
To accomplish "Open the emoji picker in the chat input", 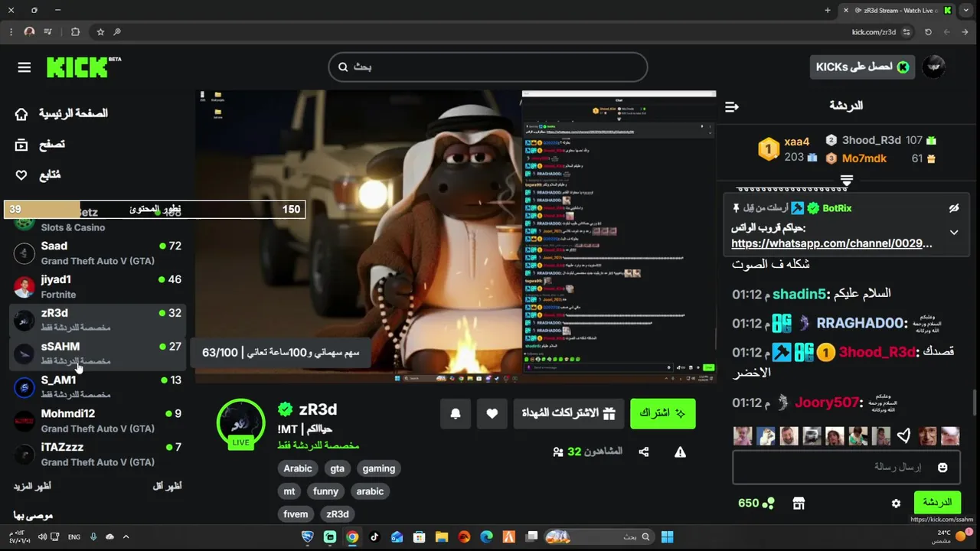I will [942, 467].
